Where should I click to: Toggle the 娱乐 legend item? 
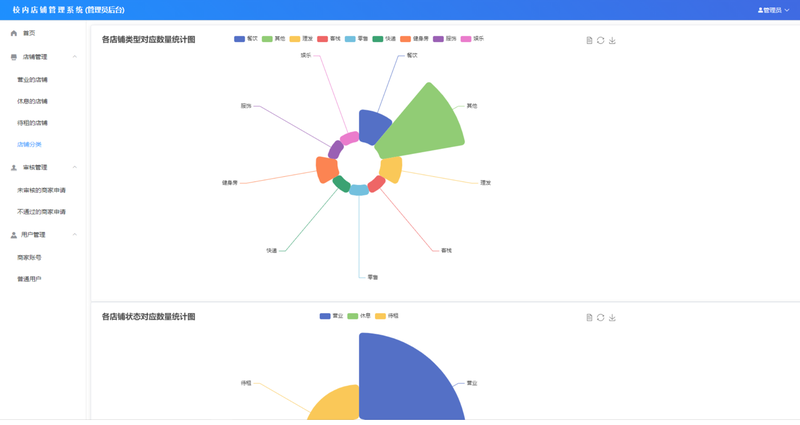point(472,39)
